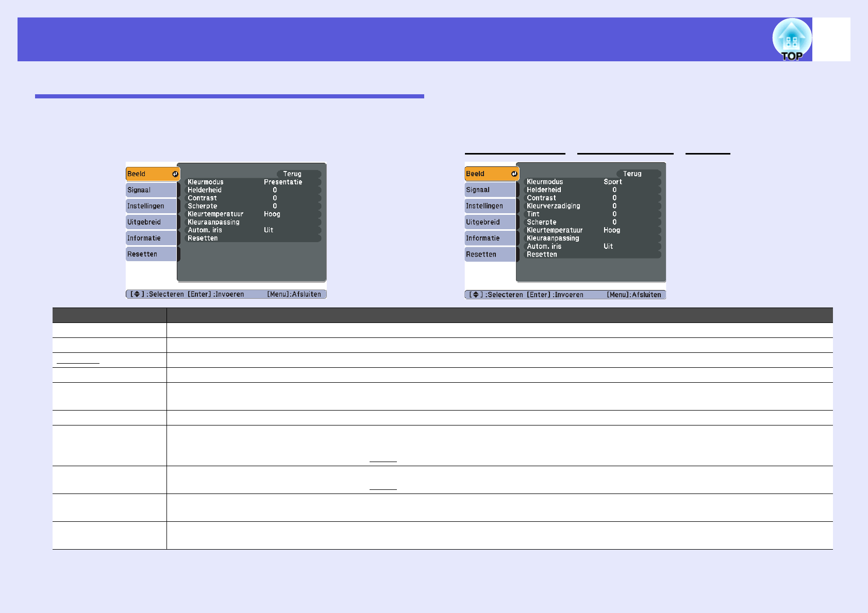Click up/down arrow icon in right menu footer

pyautogui.click(x=476, y=295)
